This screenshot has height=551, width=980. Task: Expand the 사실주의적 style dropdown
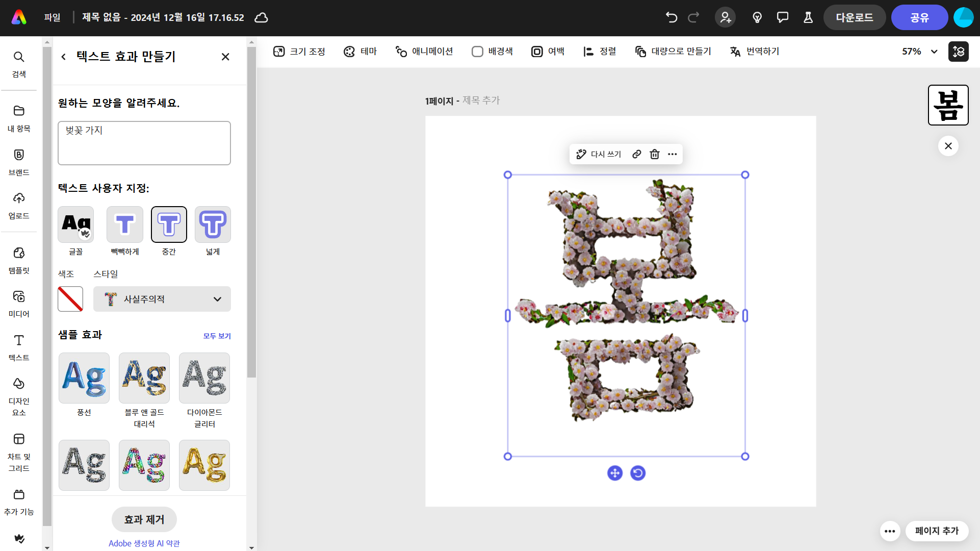[162, 299]
